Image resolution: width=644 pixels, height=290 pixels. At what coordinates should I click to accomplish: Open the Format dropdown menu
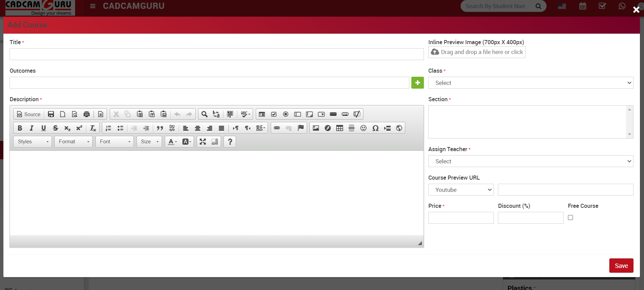73,142
